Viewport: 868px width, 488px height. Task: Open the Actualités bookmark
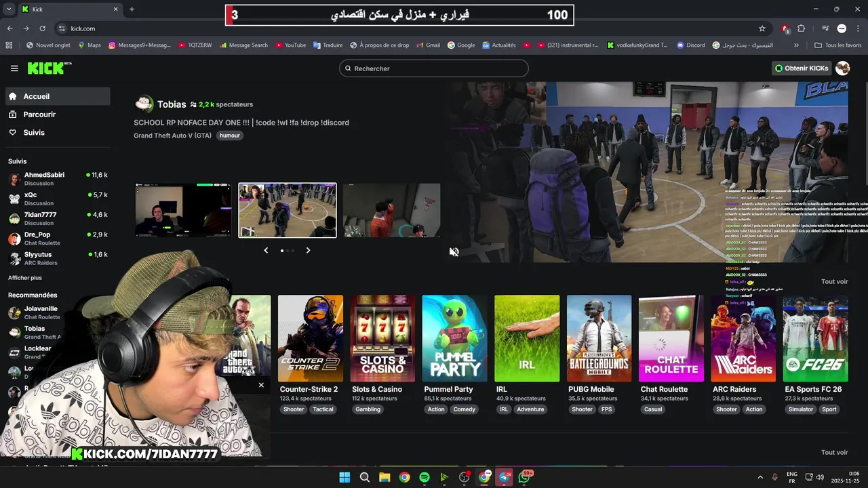click(x=498, y=45)
